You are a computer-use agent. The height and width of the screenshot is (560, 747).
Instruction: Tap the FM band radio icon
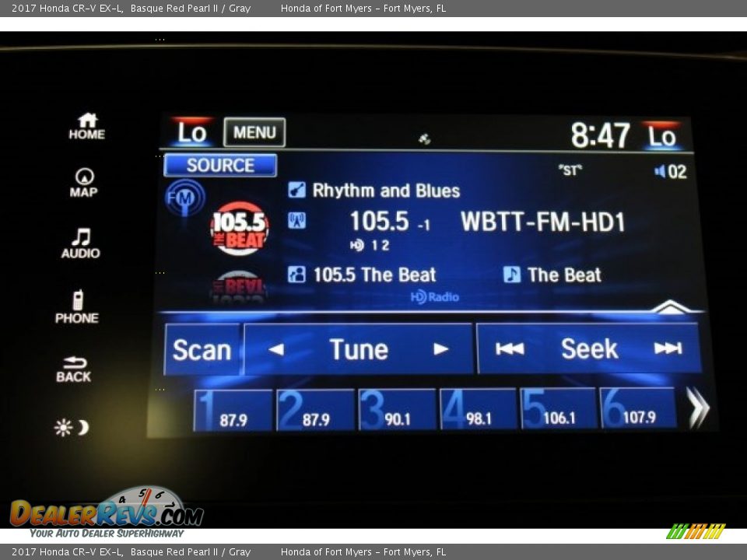[184, 198]
